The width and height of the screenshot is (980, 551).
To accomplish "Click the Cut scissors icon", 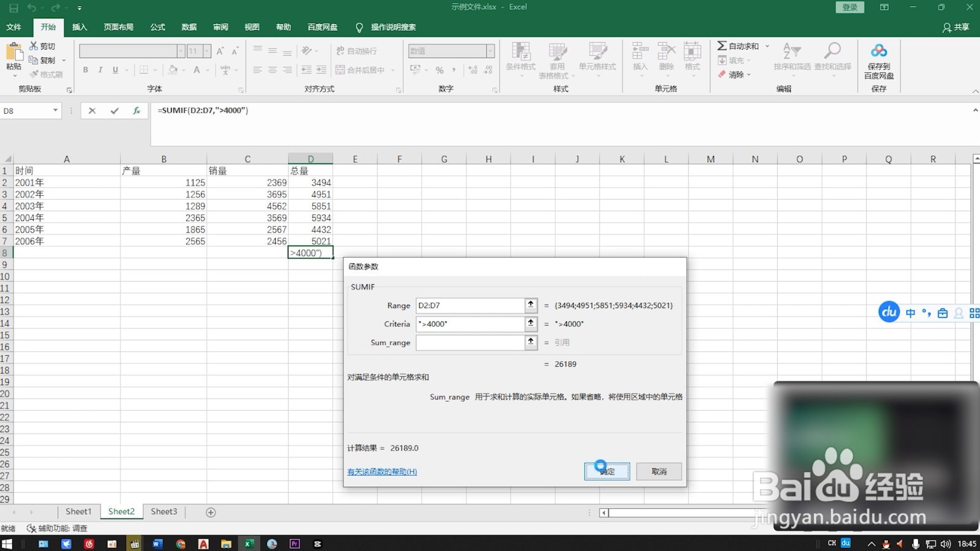I will (x=34, y=46).
